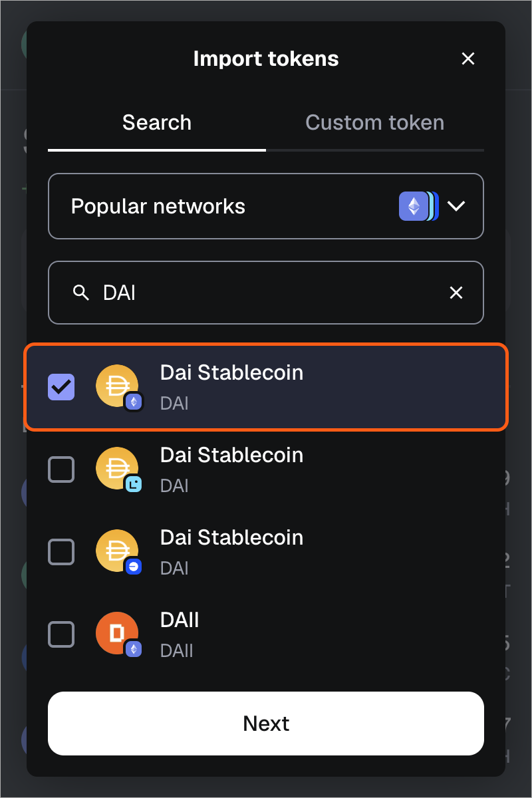Tick the DAII token checkbox
This screenshot has height=798, width=532.
click(62, 634)
